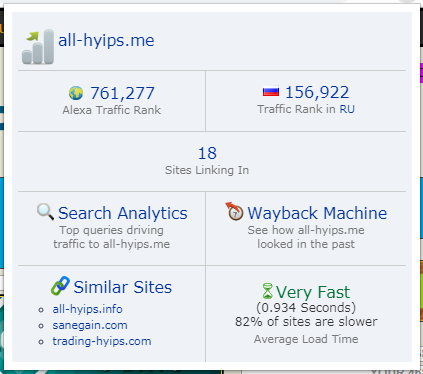
Task: Click the Alexa bar chart logo icon
Action: [x=38, y=46]
